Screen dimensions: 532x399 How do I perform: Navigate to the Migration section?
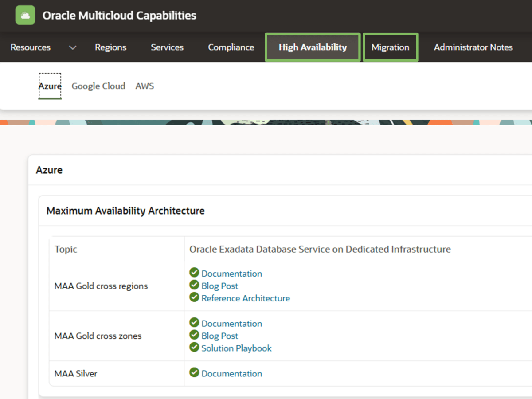coord(391,47)
